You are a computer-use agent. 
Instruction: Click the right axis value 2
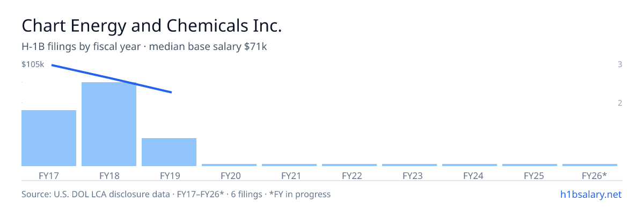[x=620, y=103]
